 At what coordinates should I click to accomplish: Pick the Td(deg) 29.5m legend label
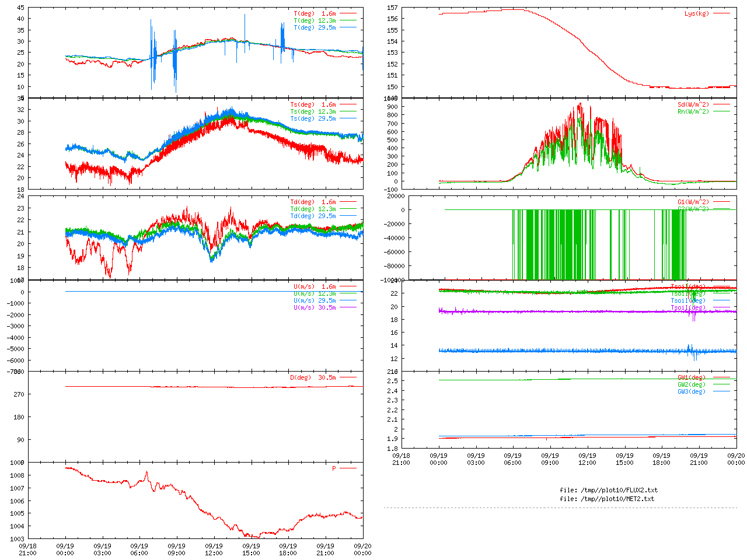click(313, 216)
